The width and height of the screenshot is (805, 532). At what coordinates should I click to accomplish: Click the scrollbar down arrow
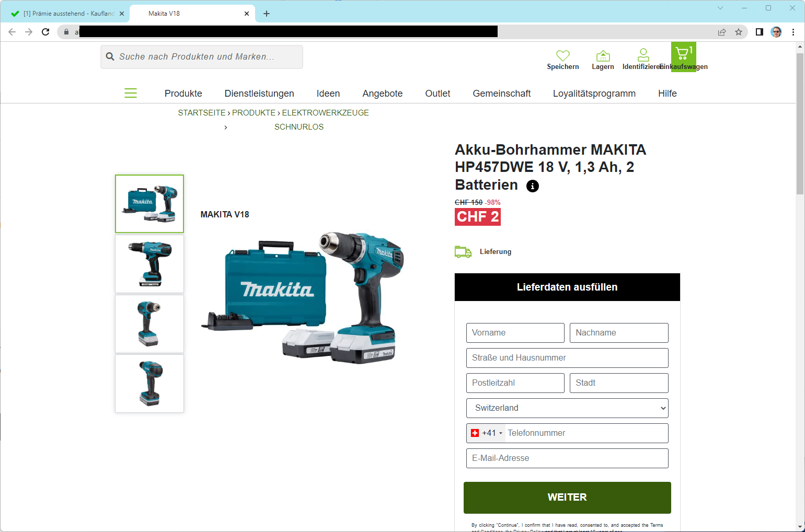tap(800, 527)
